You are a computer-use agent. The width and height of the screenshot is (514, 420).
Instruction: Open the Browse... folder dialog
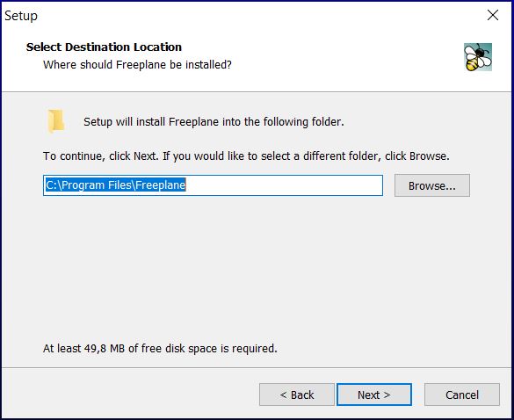point(432,185)
